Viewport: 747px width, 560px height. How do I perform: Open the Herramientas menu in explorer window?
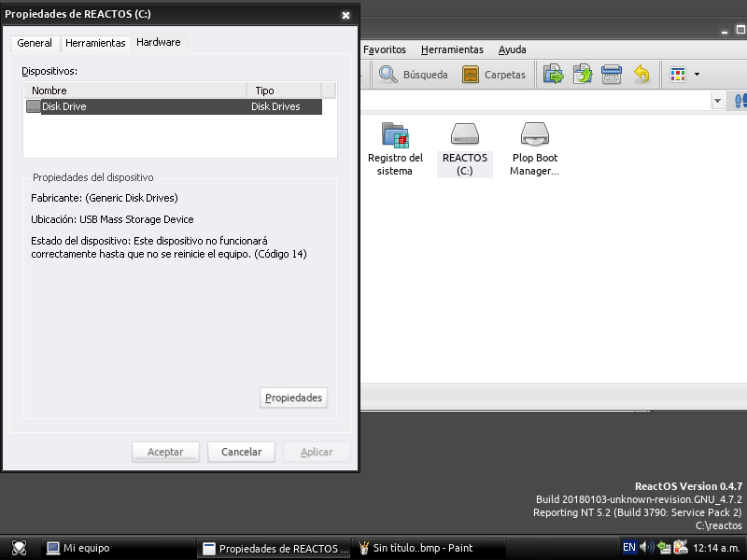pyautogui.click(x=452, y=49)
